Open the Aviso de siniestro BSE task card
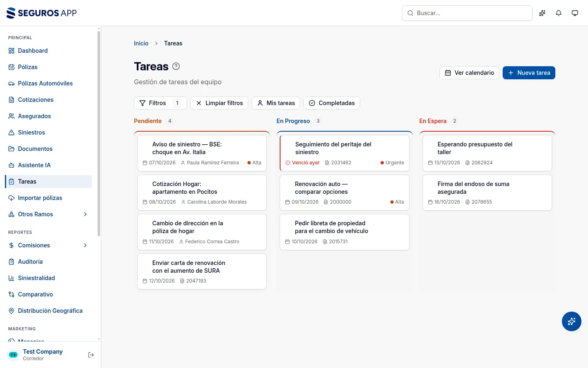Screen dimensions: 588x368 coord(202,153)
